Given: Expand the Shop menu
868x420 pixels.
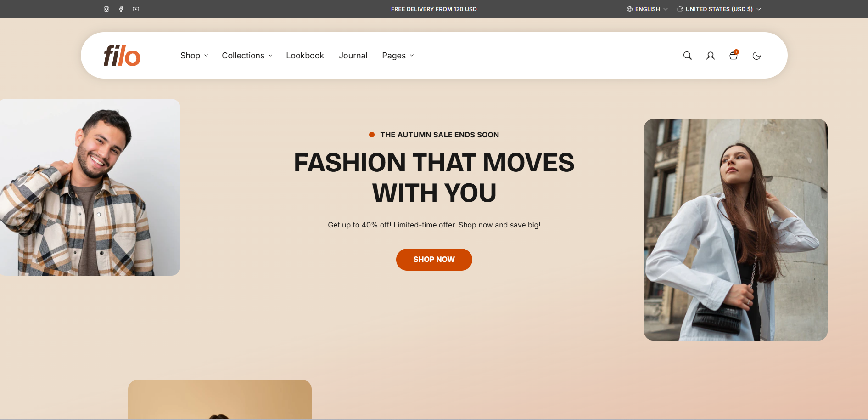Looking at the screenshot, I should tap(194, 56).
